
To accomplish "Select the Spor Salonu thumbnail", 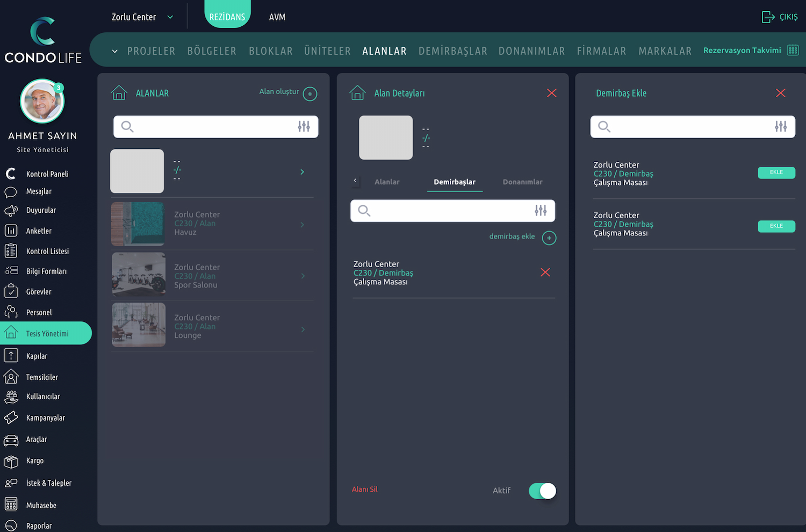I will pos(139,275).
